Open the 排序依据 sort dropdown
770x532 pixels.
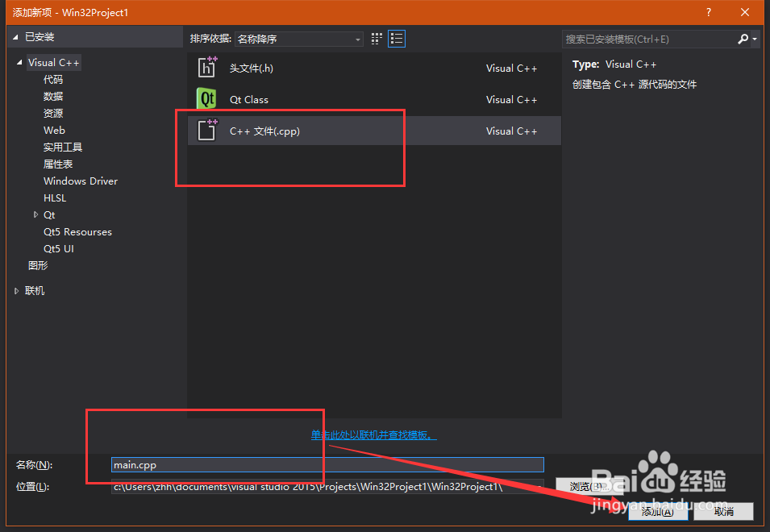tap(298, 39)
